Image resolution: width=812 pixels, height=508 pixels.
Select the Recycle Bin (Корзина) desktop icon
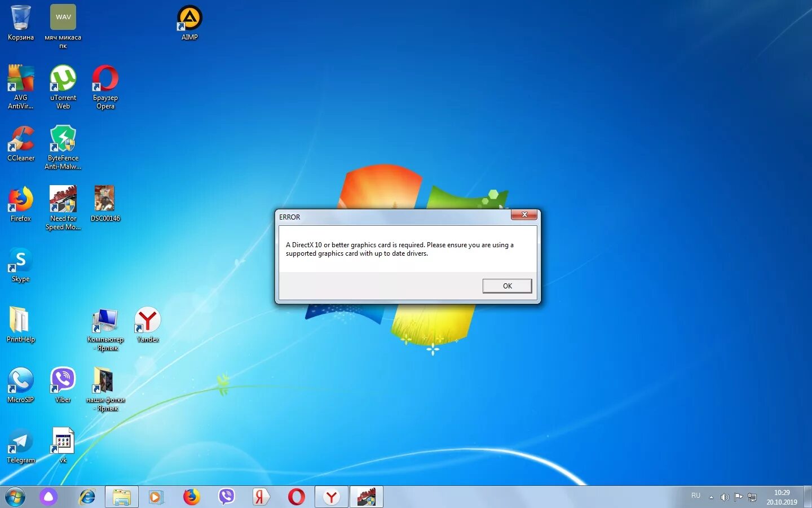(21, 23)
